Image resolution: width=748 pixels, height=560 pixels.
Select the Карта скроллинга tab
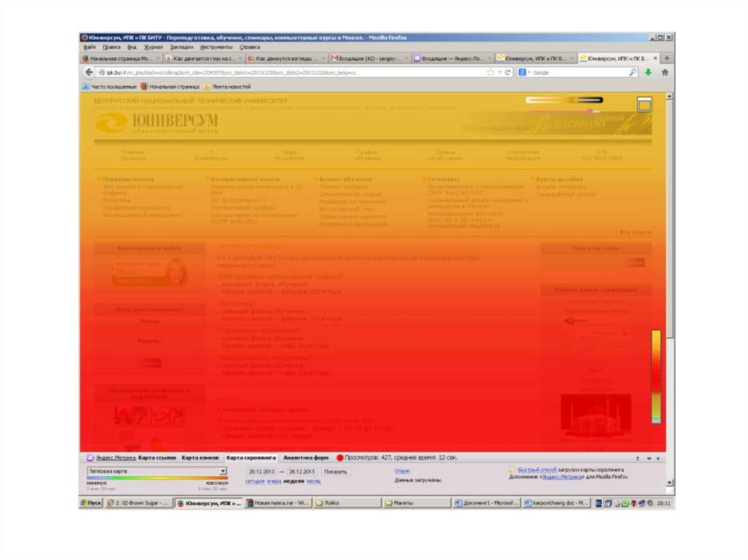click(251, 458)
